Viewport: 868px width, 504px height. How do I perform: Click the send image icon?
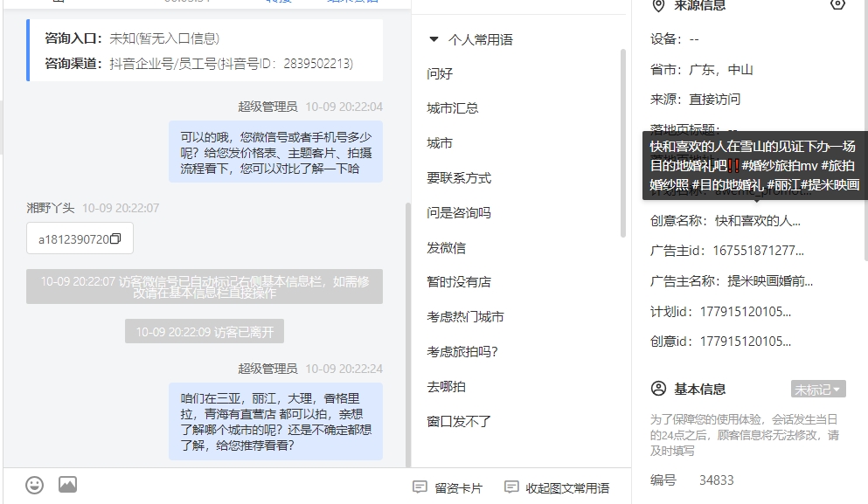pos(67,485)
